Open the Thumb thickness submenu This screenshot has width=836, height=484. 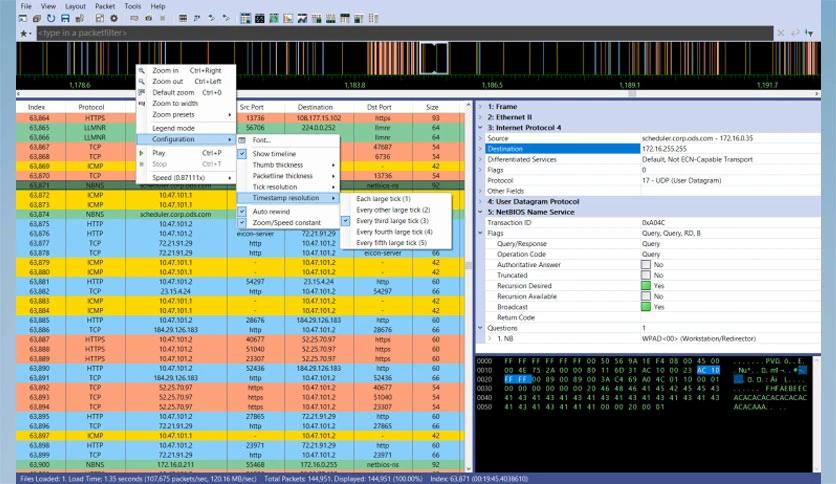pyautogui.click(x=288, y=165)
